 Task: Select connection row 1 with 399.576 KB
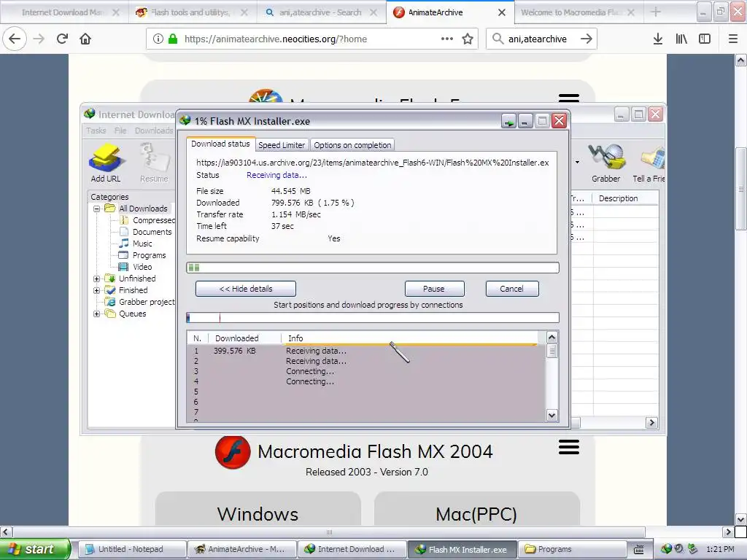click(366, 351)
